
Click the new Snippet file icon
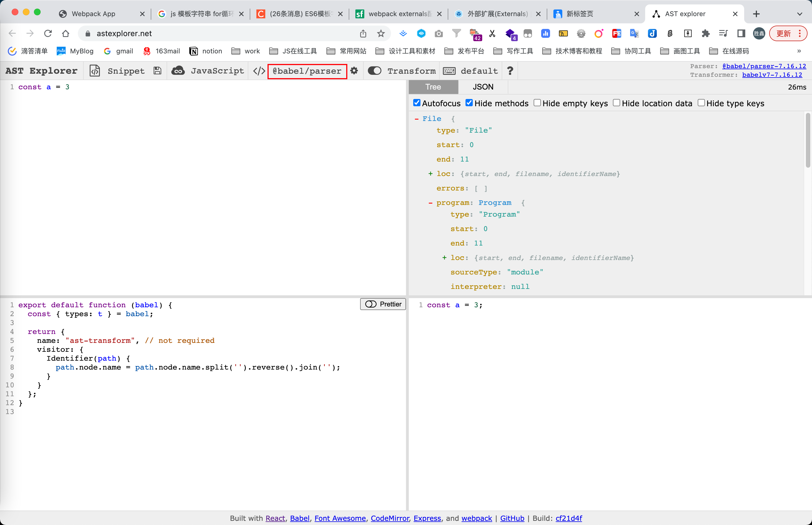click(95, 71)
